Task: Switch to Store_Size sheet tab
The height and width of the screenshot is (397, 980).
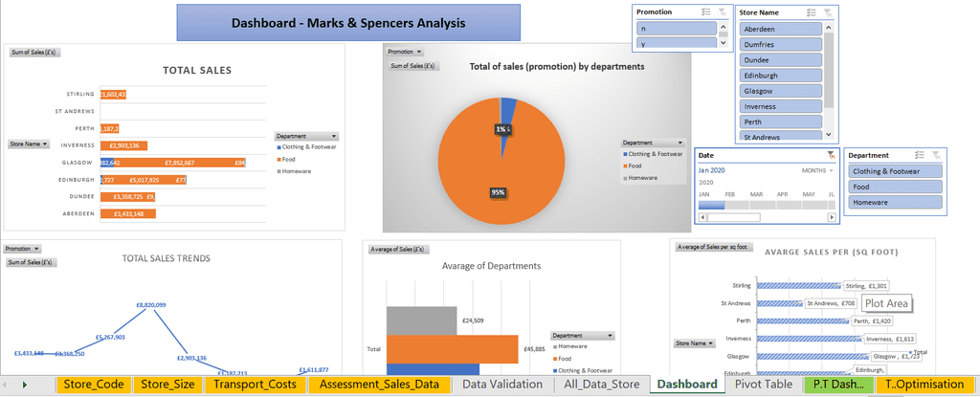Action: tap(167, 385)
